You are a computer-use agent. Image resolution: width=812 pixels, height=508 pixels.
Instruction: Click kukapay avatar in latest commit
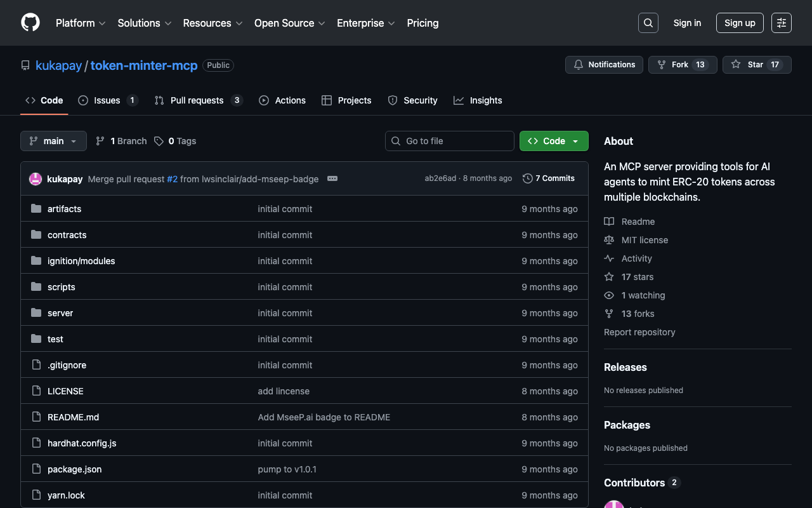pyautogui.click(x=36, y=179)
